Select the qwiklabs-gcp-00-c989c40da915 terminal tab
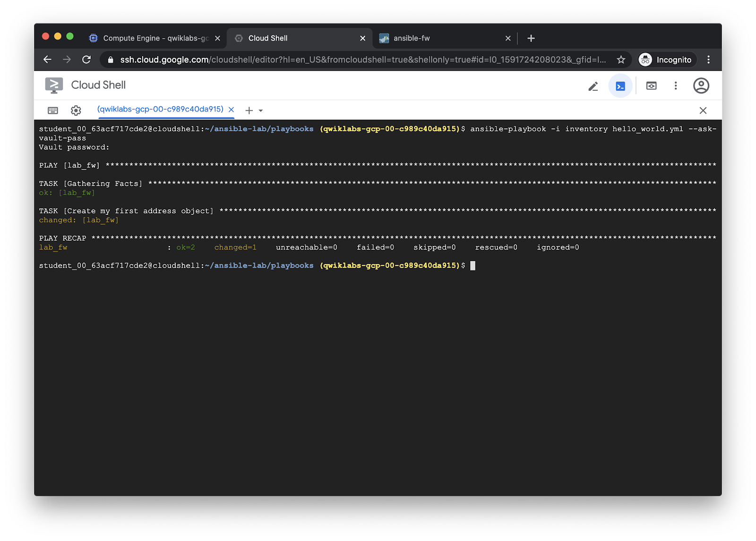This screenshot has height=541, width=756. (160, 109)
